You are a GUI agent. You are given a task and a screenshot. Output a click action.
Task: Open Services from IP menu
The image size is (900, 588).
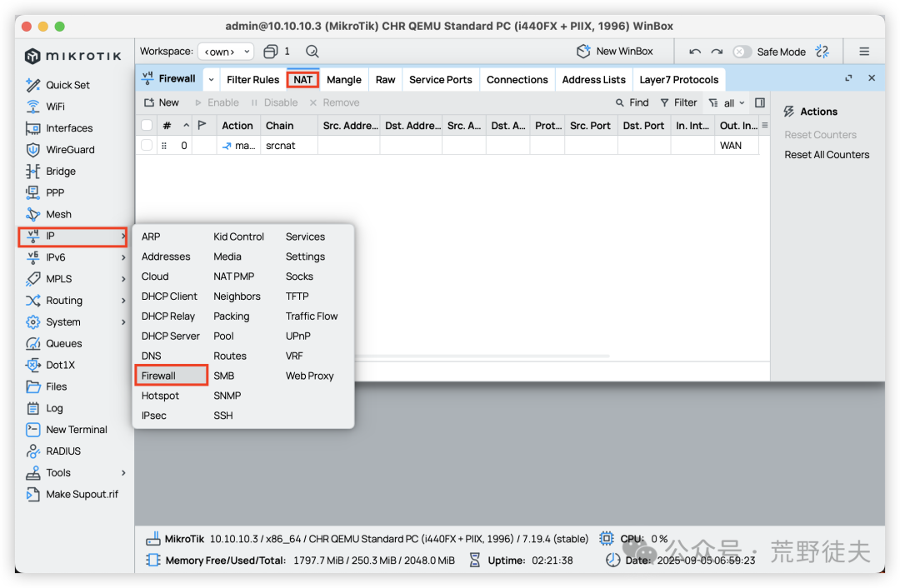point(305,237)
